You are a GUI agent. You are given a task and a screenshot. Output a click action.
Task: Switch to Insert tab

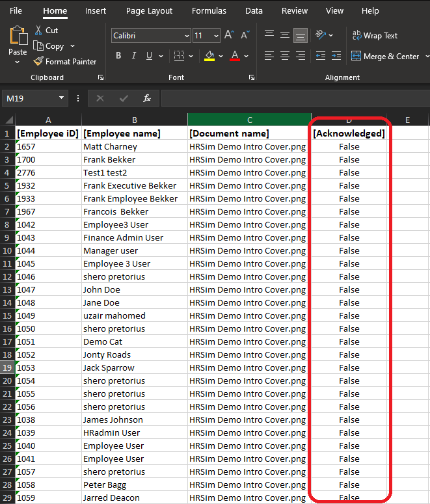pyautogui.click(x=96, y=10)
